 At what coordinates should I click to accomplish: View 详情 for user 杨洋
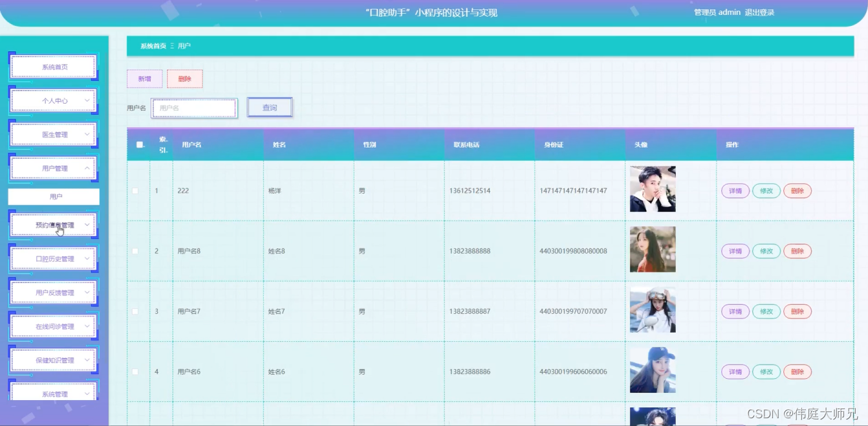pos(735,191)
